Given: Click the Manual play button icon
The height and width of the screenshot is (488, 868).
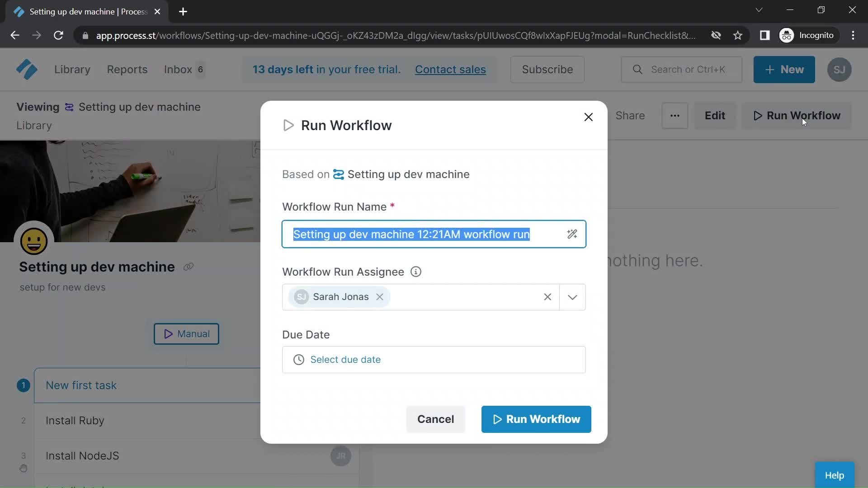Looking at the screenshot, I should (168, 333).
